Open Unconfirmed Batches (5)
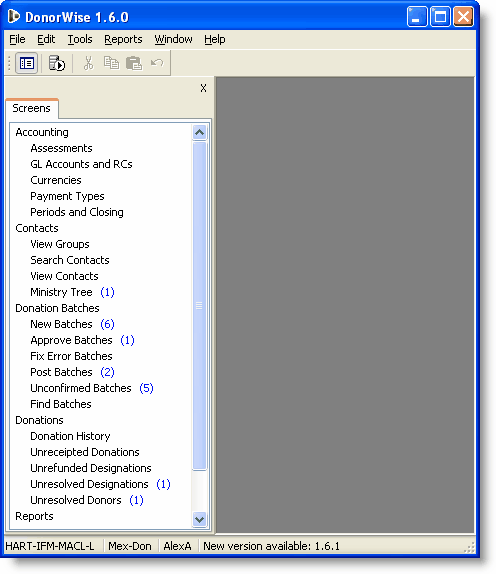496x574 pixels. point(92,388)
